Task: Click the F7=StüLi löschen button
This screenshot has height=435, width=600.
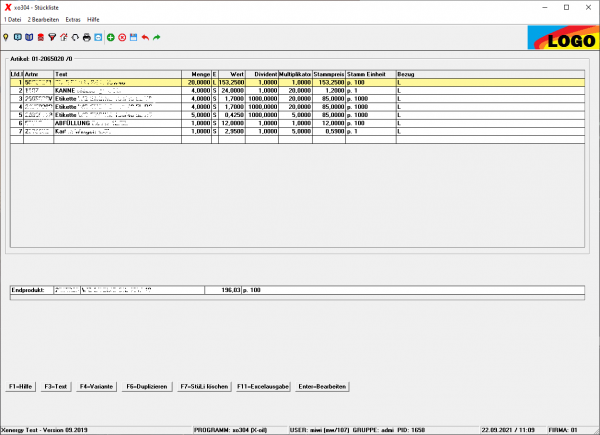Action: [204, 386]
